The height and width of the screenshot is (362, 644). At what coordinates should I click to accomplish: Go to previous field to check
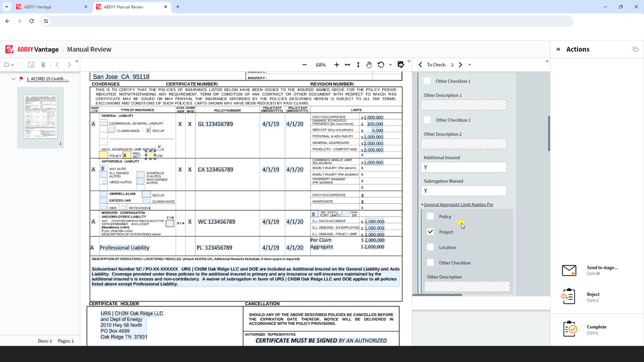point(420,65)
